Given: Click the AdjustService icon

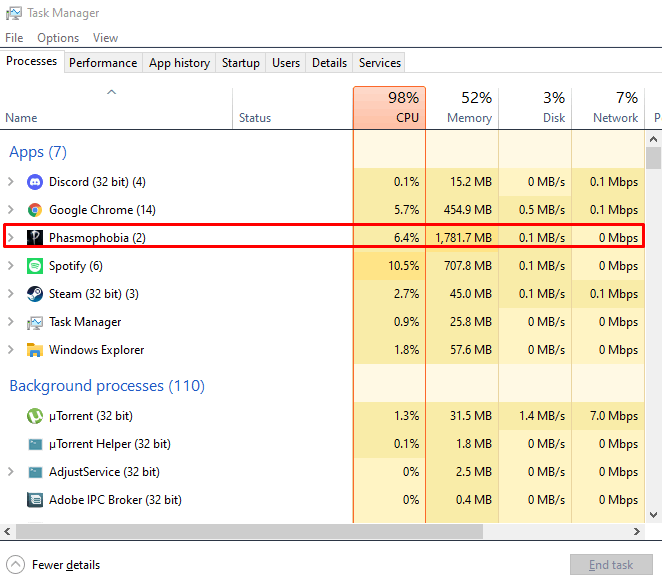Looking at the screenshot, I should pos(35,472).
